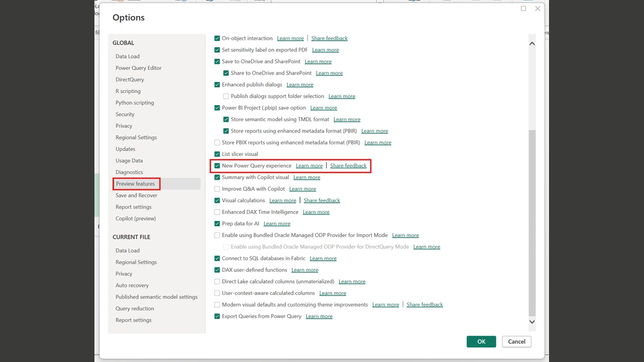Screen dimensions: 644x362
Task: Go to R scripting settings
Action: [128, 91]
